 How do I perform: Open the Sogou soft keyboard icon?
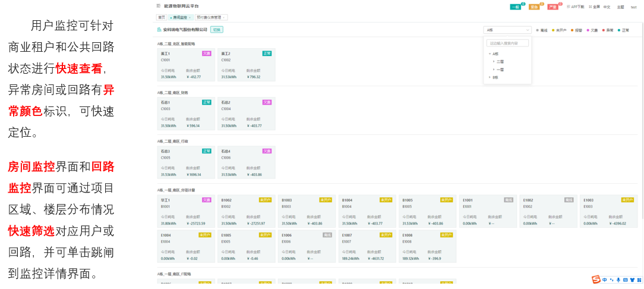tap(625, 279)
